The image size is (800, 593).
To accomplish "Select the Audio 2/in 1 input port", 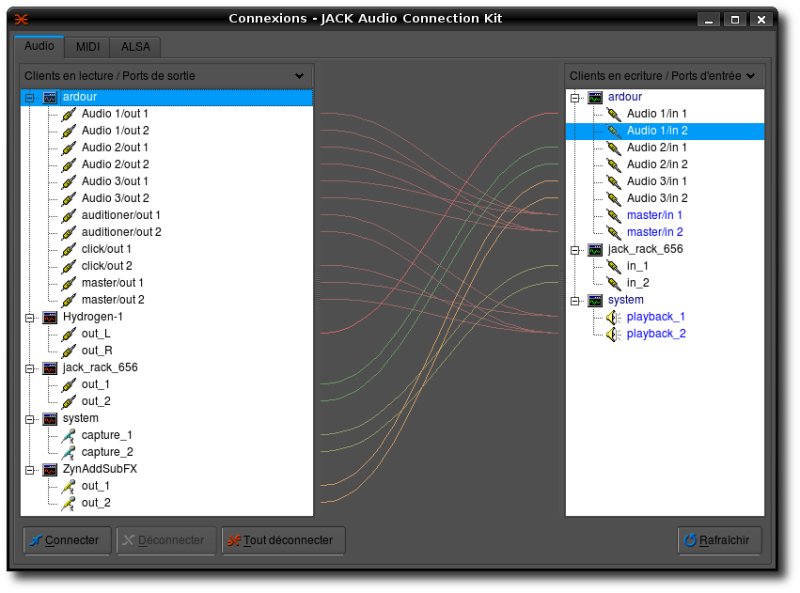I will pos(657,147).
